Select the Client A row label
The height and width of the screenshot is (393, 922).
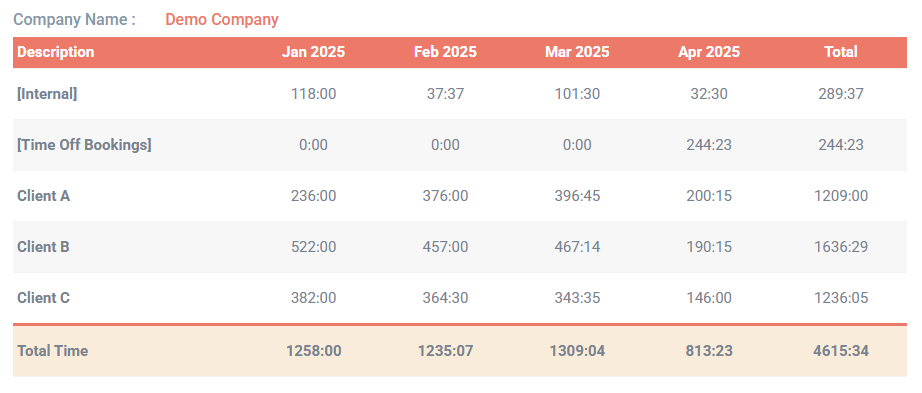[44, 196]
